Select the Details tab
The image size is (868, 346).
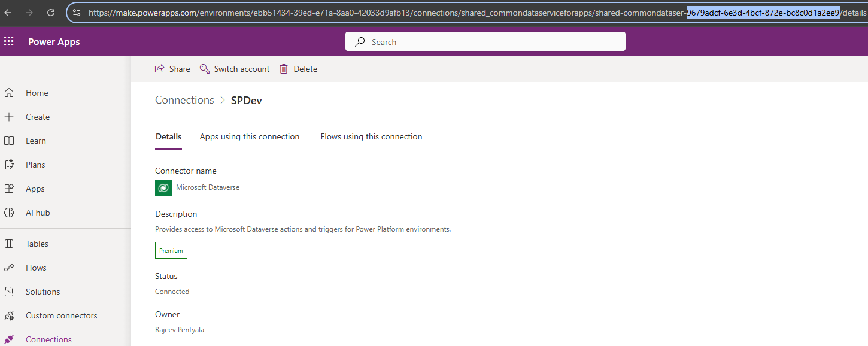168,136
